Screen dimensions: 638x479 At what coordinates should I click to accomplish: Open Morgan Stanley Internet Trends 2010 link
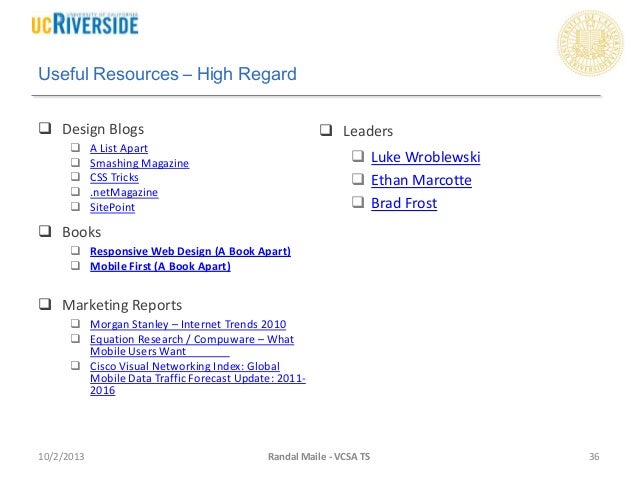pos(188,324)
